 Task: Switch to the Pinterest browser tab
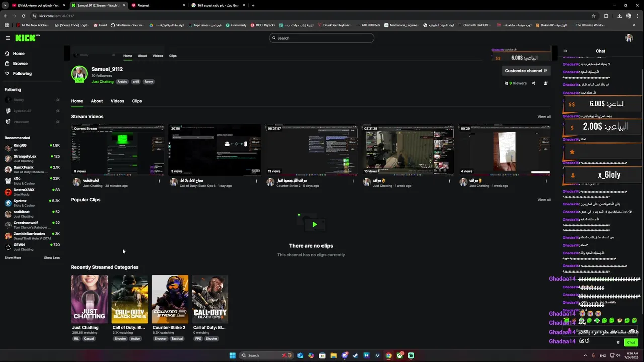click(158, 5)
